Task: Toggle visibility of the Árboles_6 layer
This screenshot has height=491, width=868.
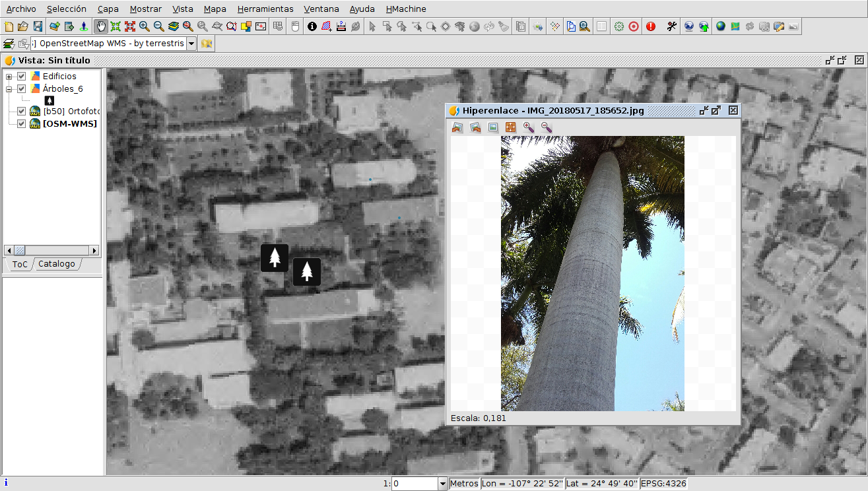Action: tap(22, 88)
